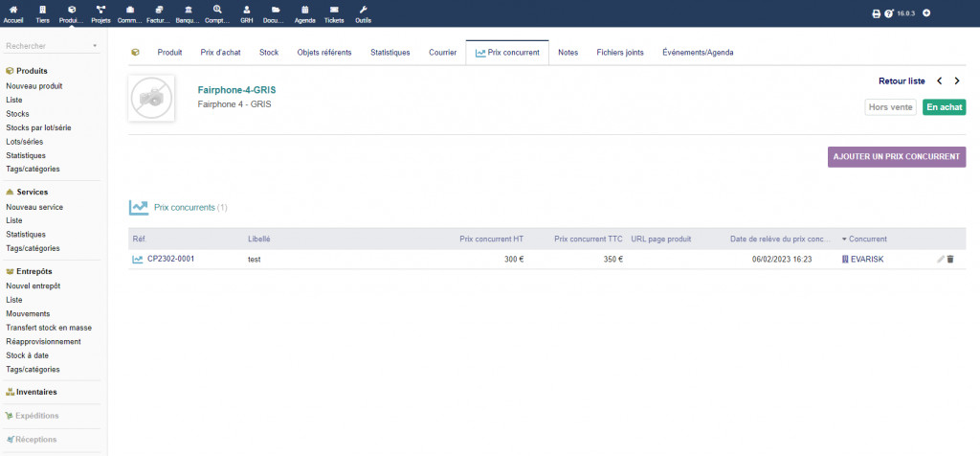Open Stock à date in sidebar
Screen dimensions: 980x456
(28, 355)
